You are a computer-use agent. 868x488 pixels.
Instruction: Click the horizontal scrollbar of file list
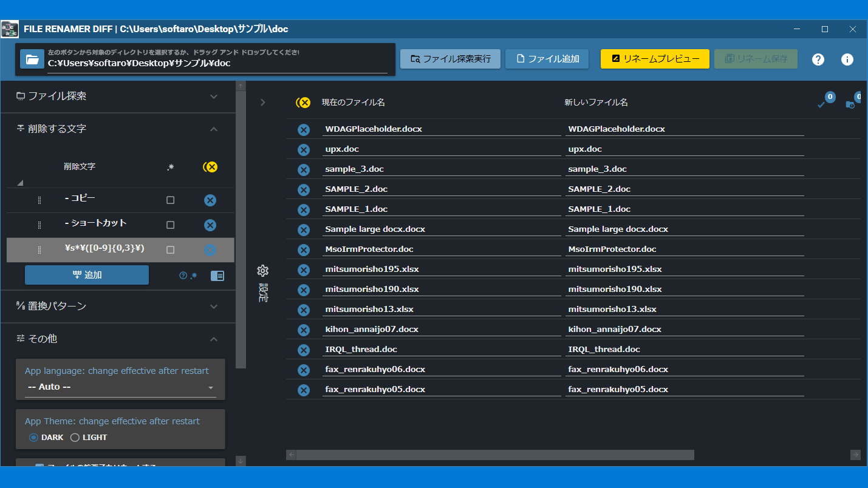(495, 455)
